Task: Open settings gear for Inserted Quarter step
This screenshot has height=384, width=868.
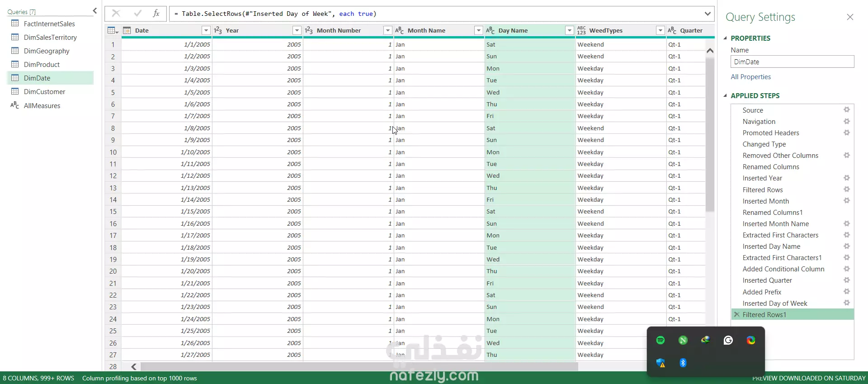Action: [847, 280]
